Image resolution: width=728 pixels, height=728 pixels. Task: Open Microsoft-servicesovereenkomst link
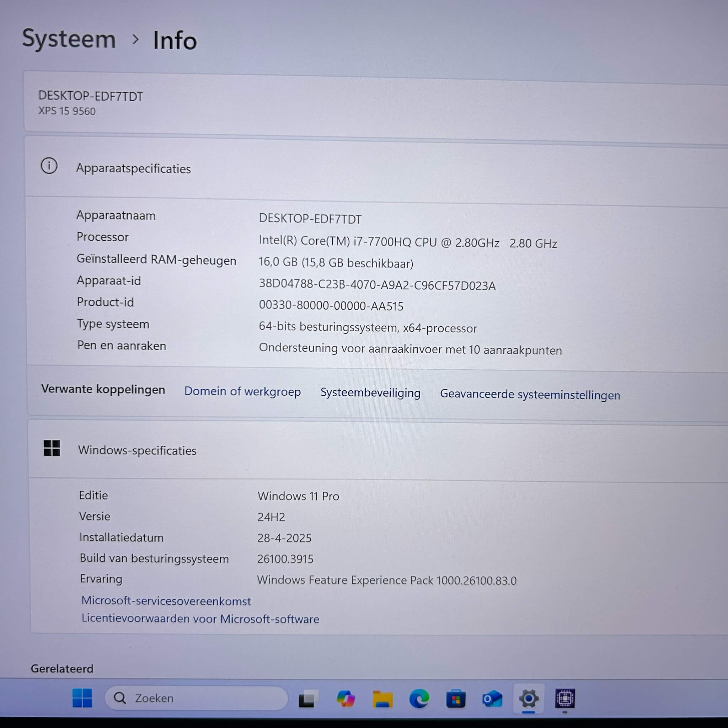click(166, 601)
